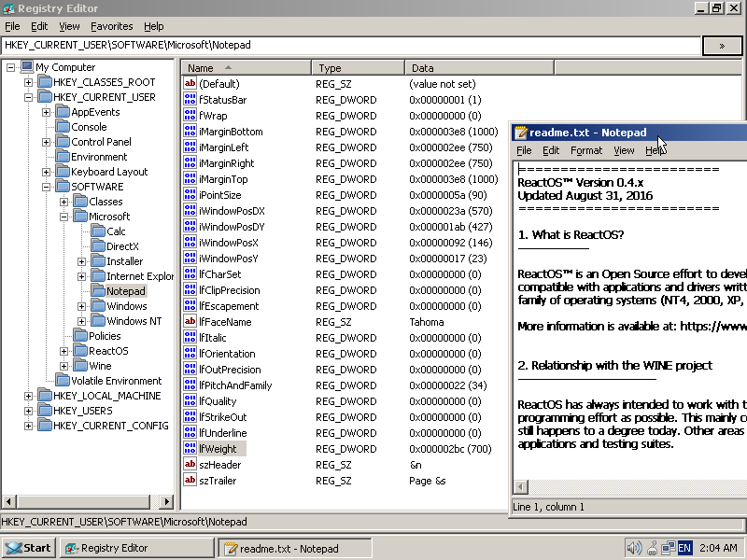The image size is (747, 560).
Task: Sort values by the Type column header
Action: pos(358,68)
